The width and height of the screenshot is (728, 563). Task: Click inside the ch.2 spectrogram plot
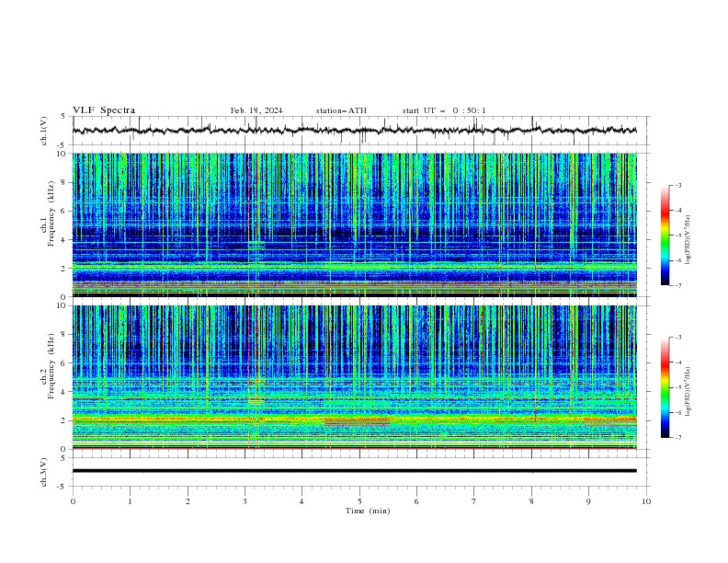(x=354, y=377)
